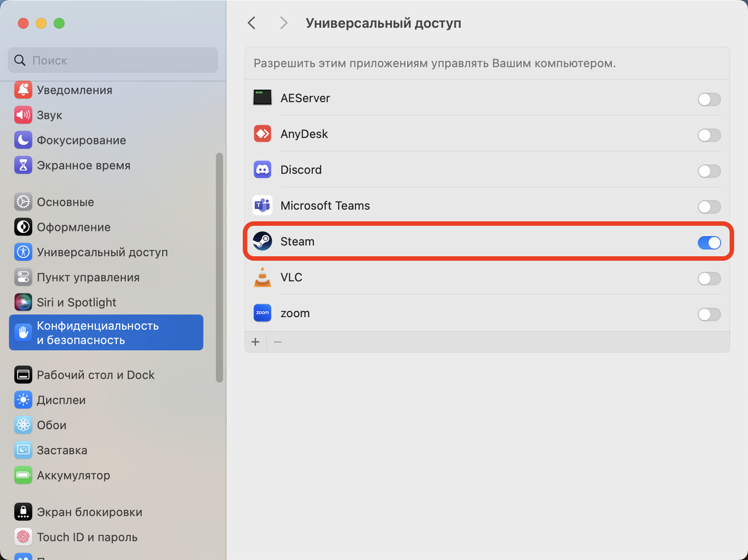Turn on Microsoft Teams access switch
Image resolution: width=748 pixels, height=560 pixels.
tap(709, 207)
